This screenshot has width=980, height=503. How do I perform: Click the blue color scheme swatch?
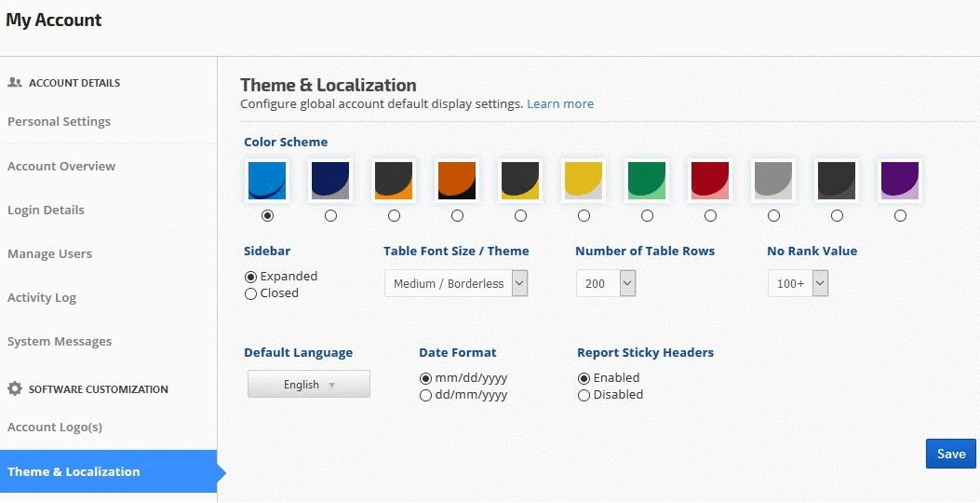pos(267,181)
